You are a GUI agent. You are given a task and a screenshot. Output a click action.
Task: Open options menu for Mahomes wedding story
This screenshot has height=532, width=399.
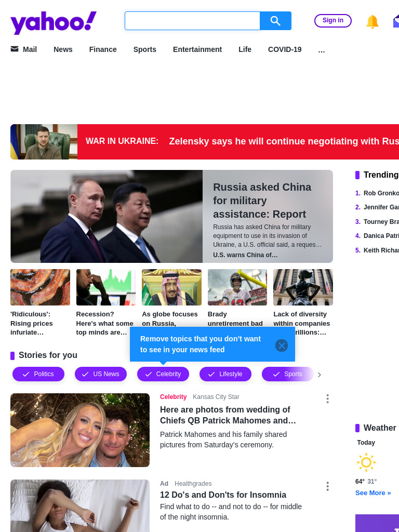click(x=327, y=398)
